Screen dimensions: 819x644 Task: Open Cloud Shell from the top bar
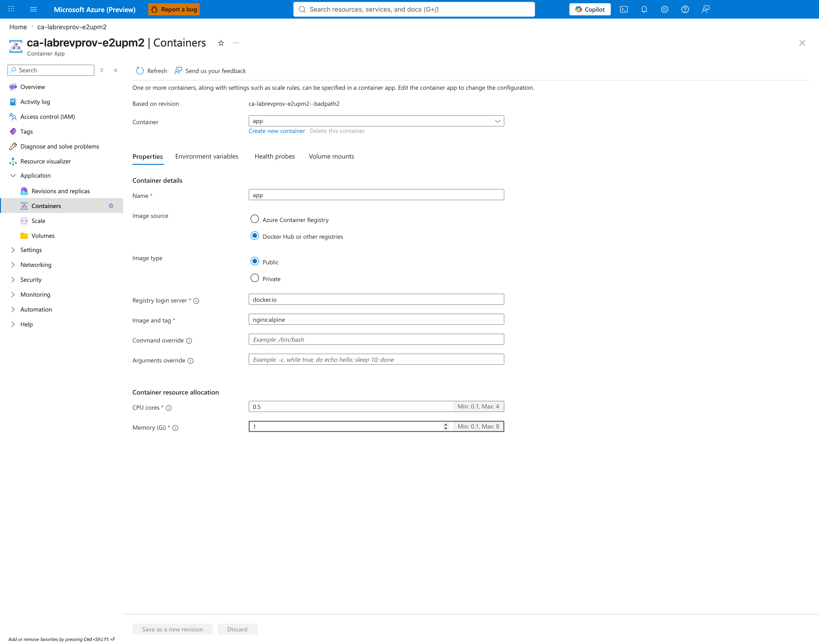click(x=624, y=10)
